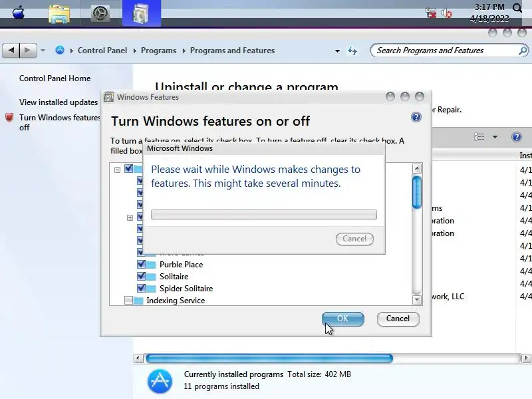Expand the plus tree node in features list

click(x=130, y=217)
